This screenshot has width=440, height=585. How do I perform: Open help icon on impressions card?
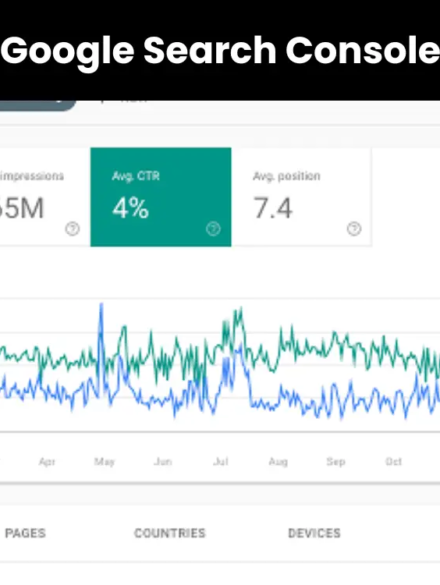pyautogui.click(x=72, y=229)
